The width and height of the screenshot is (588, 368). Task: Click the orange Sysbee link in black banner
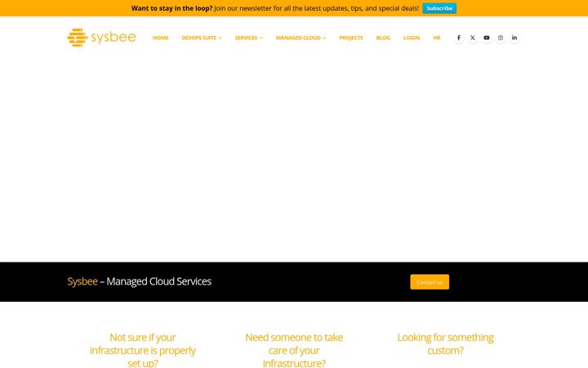tap(82, 281)
